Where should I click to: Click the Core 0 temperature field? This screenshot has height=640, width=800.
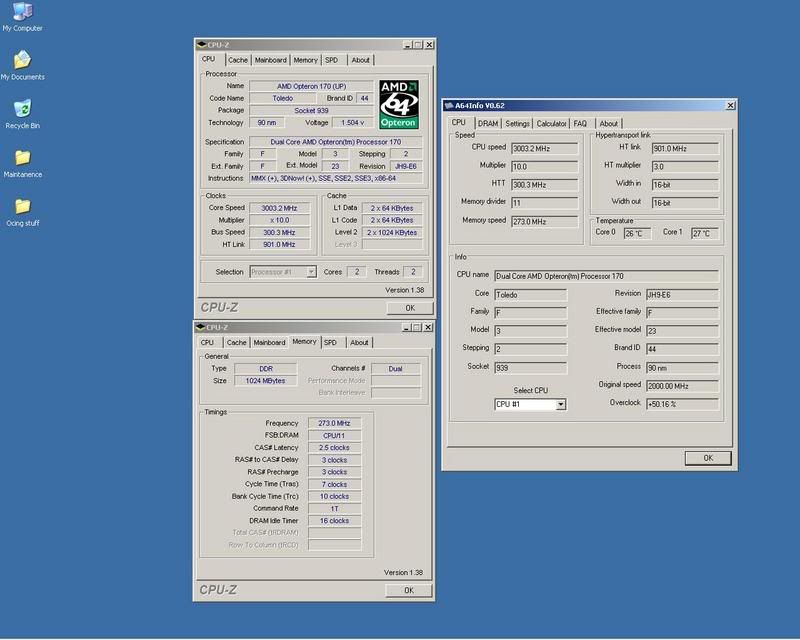pyautogui.click(x=637, y=233)
